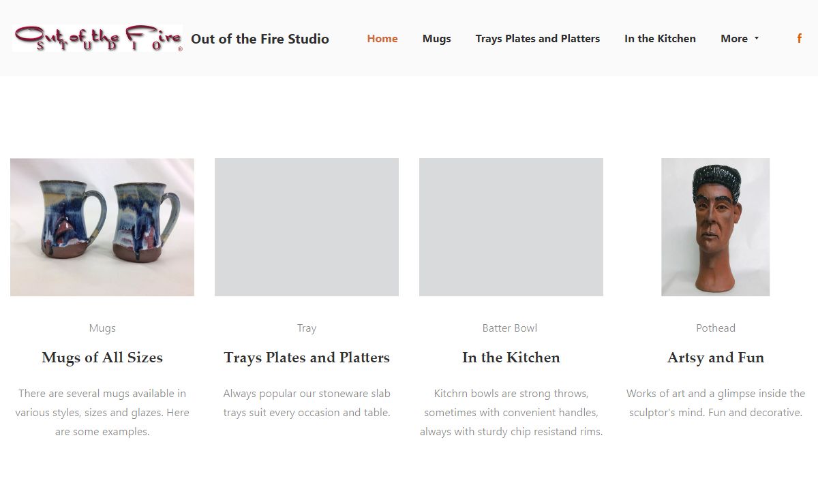
Task: Click the 'Always popular our stoneware' description
Action: click(307, 403)
